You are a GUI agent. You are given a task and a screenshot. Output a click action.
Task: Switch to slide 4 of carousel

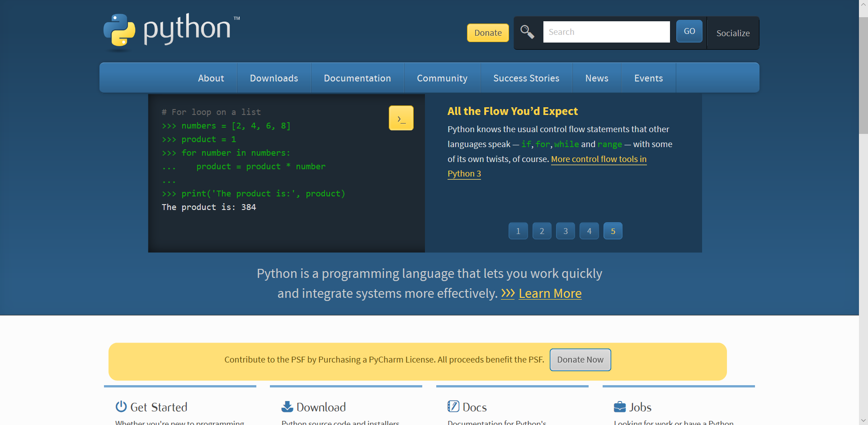tap(589, 231)
